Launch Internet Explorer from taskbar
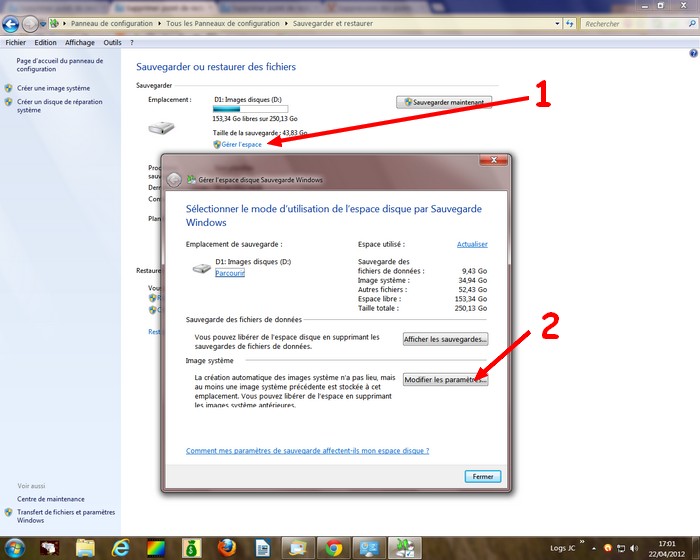Viewport: 700px width, 560px height. [121, 548]
